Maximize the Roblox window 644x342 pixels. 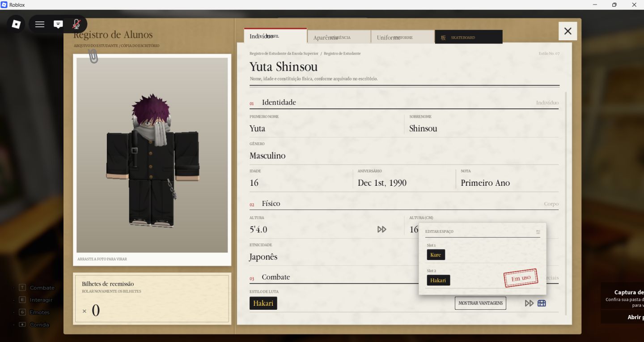pyautogui.click(x=614, y=5)
